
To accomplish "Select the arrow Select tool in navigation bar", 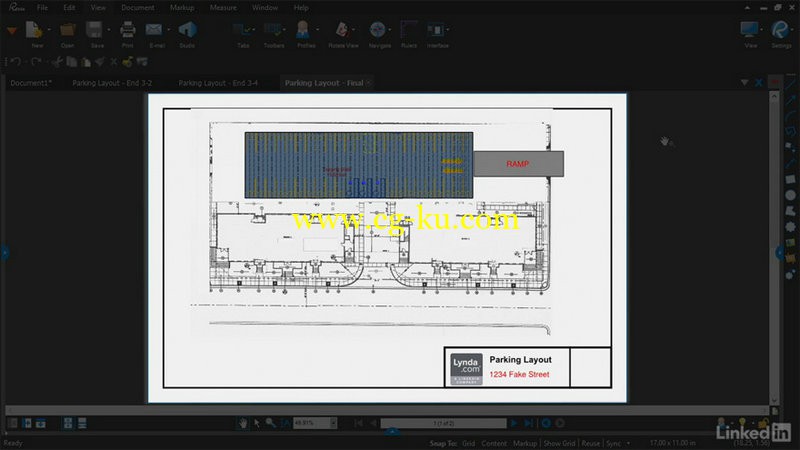I will click(257, 423).
